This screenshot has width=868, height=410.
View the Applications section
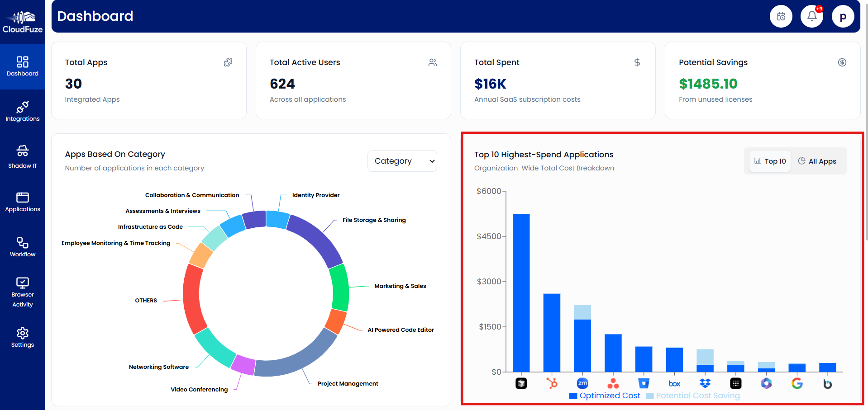[x=22, y=202]
